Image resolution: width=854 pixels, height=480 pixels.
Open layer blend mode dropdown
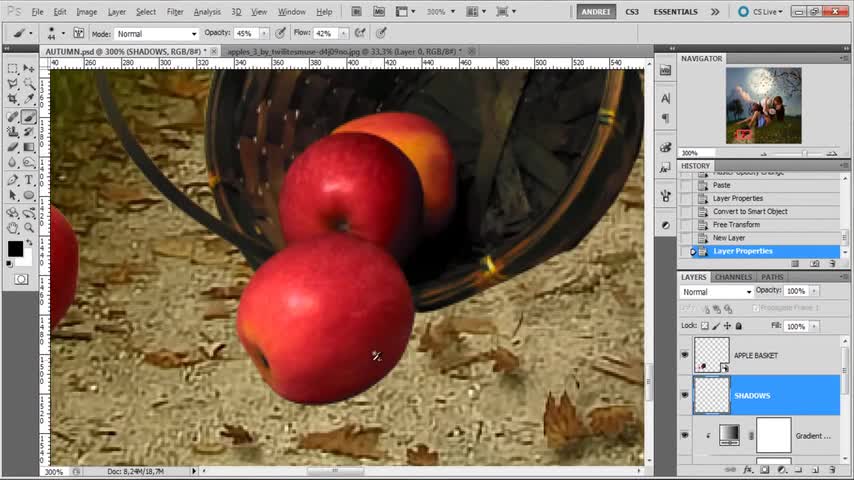click(716, 292)
